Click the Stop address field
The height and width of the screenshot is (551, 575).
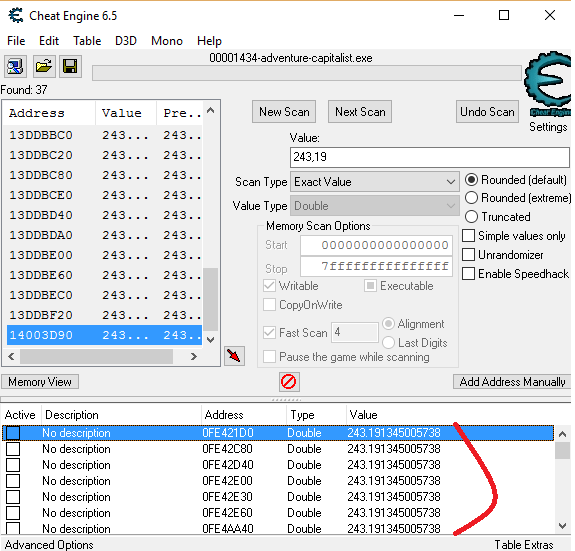[x=376, y=267]
